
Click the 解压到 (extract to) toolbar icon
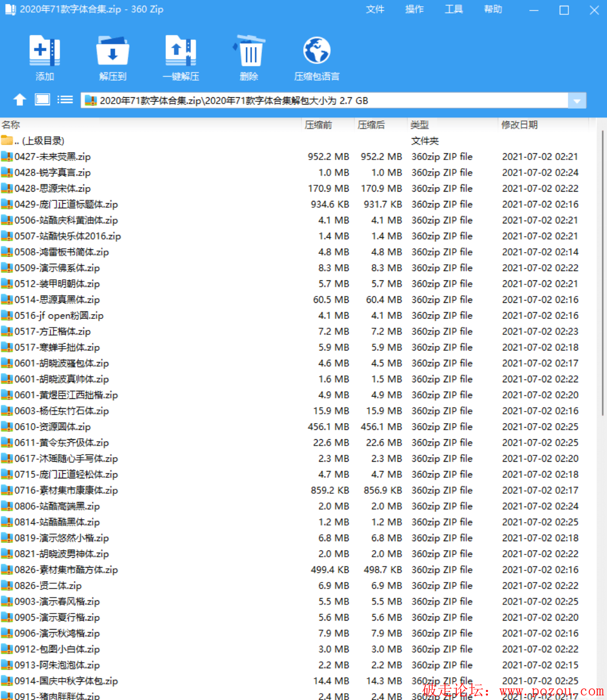(x=113, y=51)
